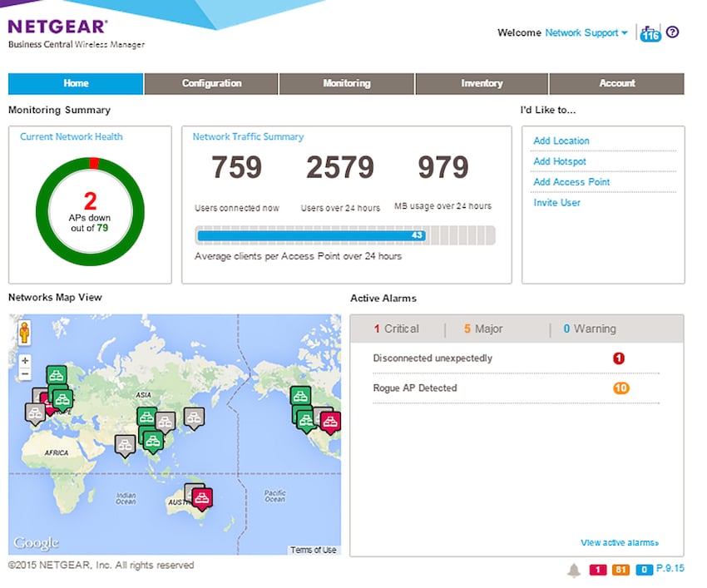The image size is (707, 588).
Task: Select the gray marker over eastern China
Action: 166,422
